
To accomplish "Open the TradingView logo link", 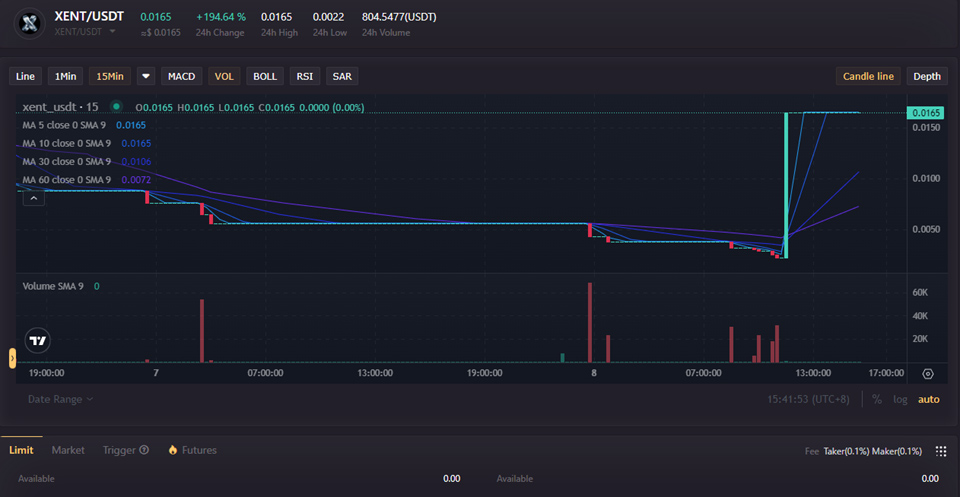I will pos(38,341).
